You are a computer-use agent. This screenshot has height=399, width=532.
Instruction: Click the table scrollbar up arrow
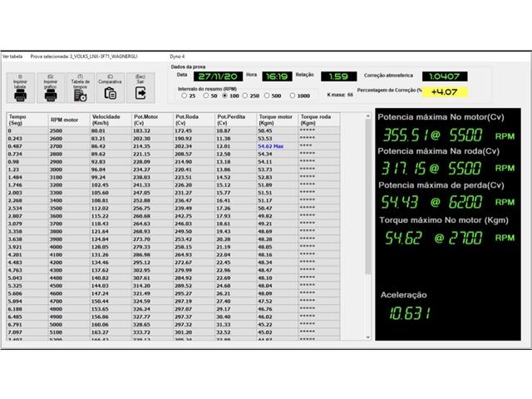[x=368, y=116]
